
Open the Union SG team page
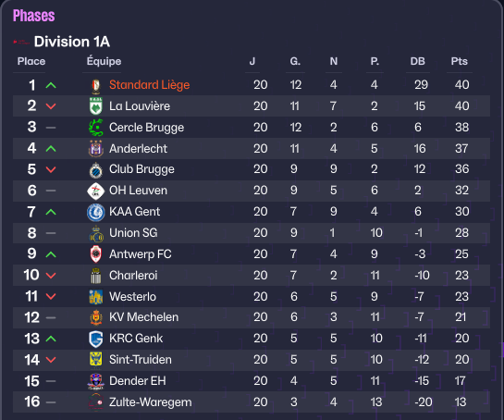(x=133, y=233)
